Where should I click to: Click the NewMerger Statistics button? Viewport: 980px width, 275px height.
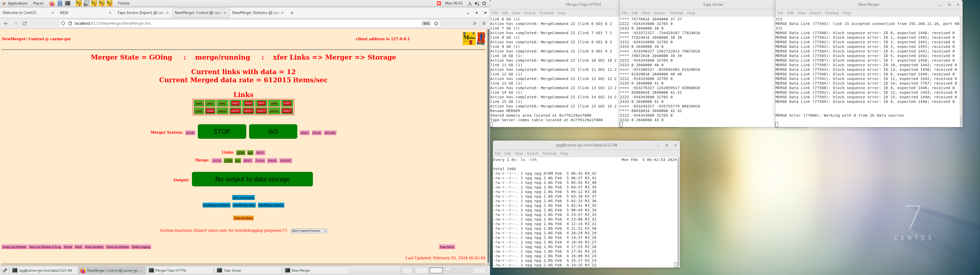pos(216,205)
